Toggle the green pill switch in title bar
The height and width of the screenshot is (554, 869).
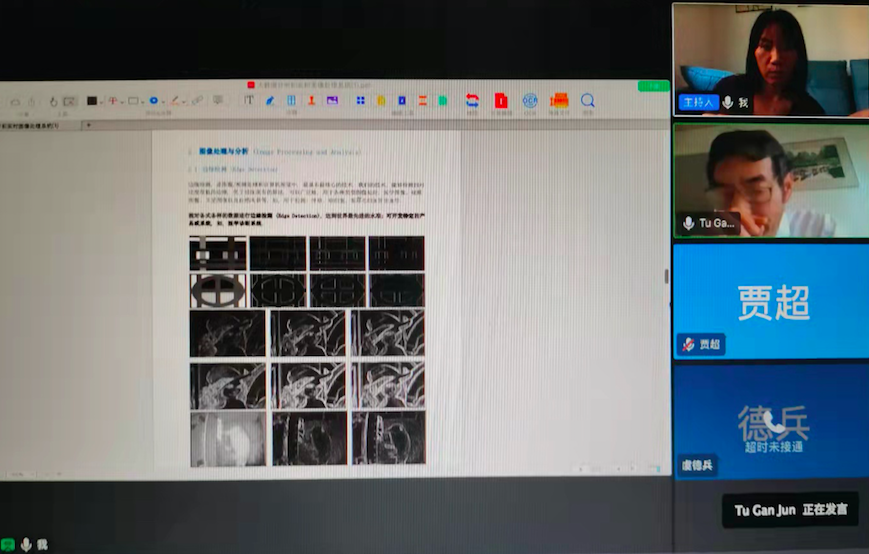click(653, 86)
